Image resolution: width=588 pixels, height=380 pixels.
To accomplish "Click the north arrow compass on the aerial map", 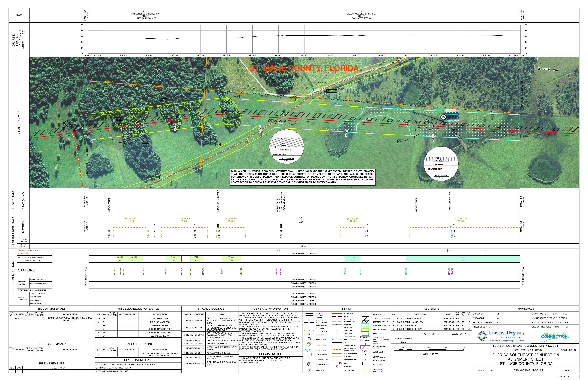I will pos(549,69).
